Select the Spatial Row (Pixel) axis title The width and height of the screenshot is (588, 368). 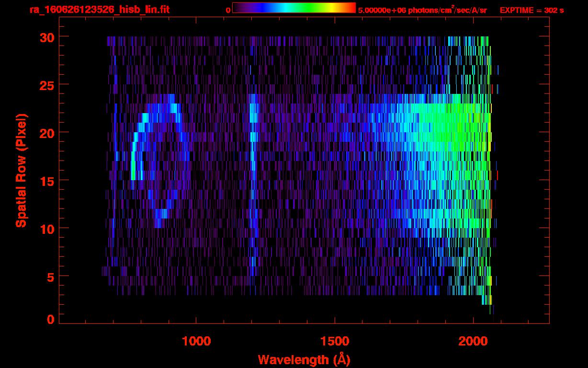point(21,170)
